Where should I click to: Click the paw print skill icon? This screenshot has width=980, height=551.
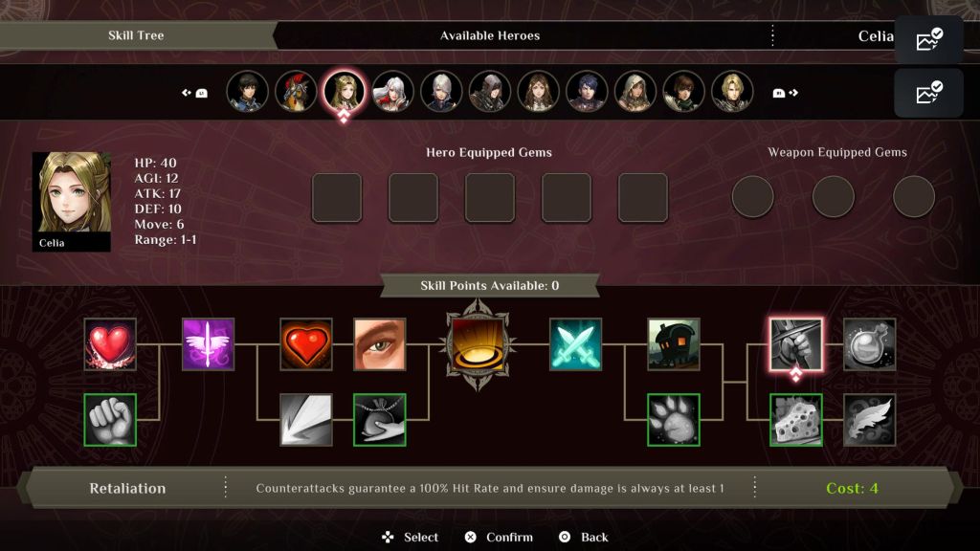point(673,420)
